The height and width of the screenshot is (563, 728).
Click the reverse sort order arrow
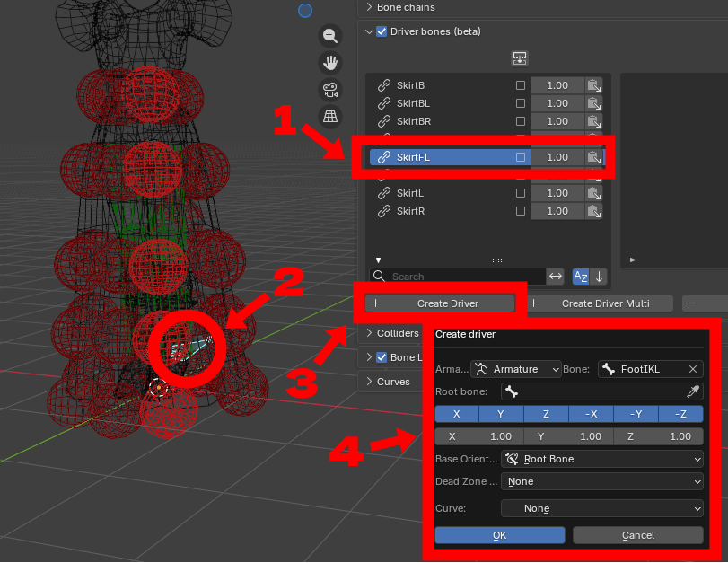[600, 277]
